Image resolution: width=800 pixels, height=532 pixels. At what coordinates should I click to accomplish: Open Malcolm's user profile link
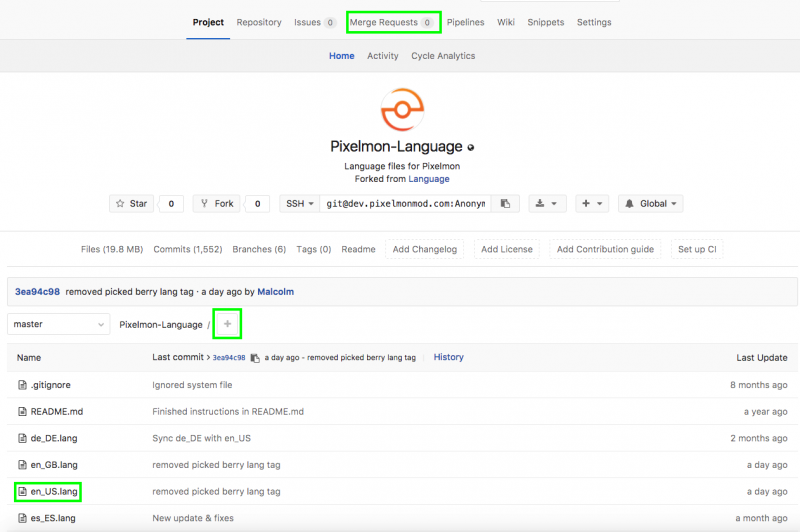[x=276, y=292]
